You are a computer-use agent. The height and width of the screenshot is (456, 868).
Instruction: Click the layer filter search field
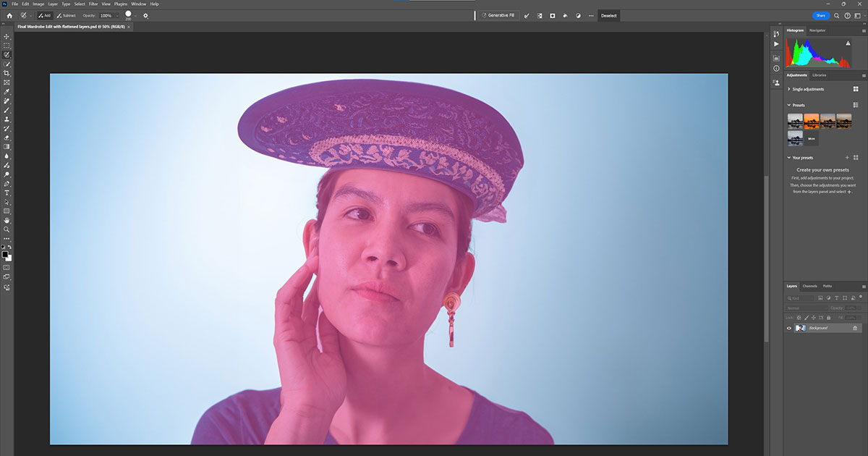pyautogui.click(x=796, y=298)
